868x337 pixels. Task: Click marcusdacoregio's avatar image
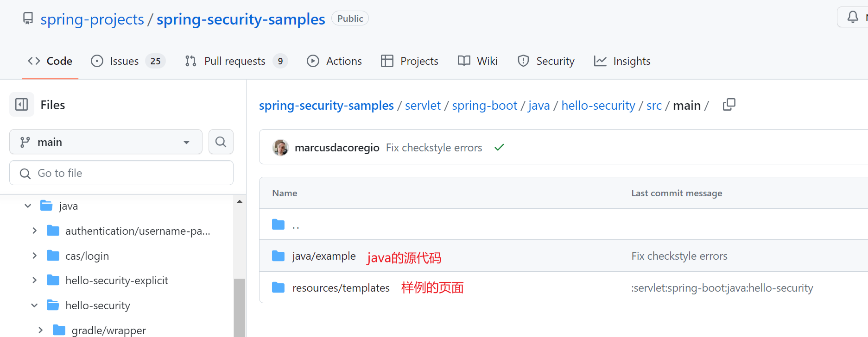pyautogui.click(x=280, y=147)
